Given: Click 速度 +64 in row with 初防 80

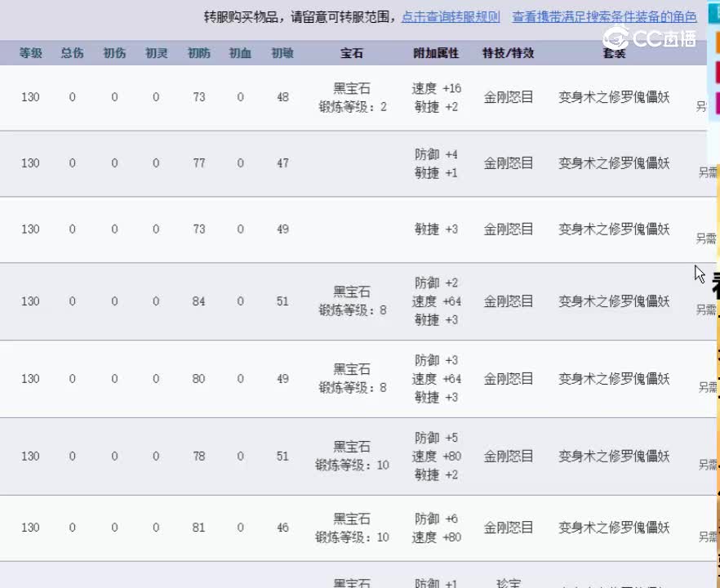Looking at the screenshot, I should pyautogui.click(x=436, y=379).
